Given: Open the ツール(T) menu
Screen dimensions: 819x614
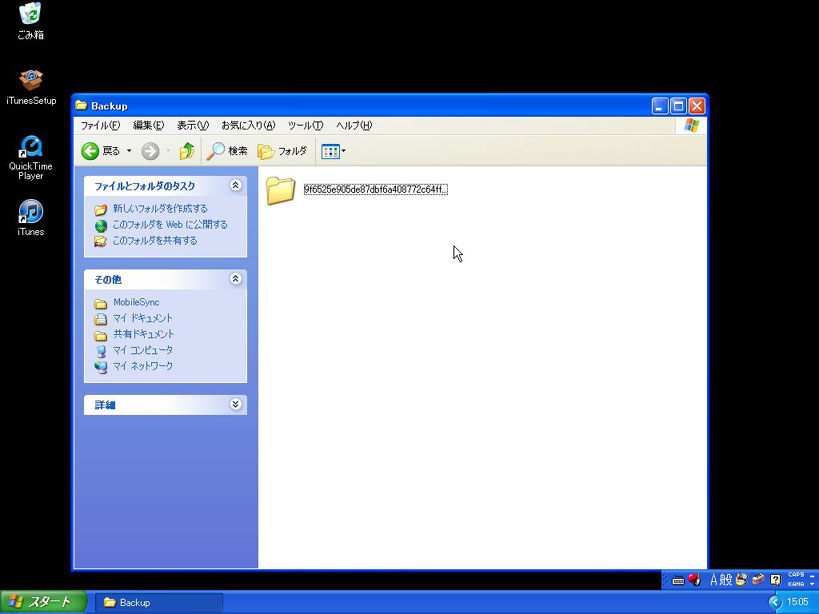Looking at the screenshot, I should point(306,125).
